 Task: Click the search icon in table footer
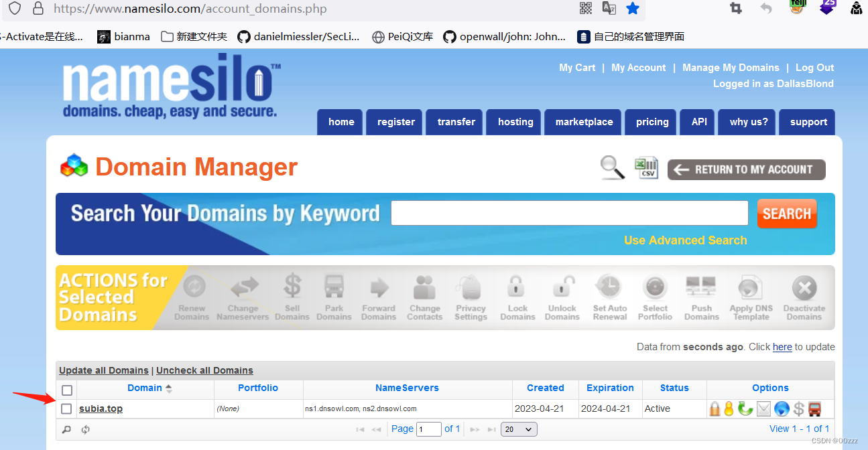point(66,429)
